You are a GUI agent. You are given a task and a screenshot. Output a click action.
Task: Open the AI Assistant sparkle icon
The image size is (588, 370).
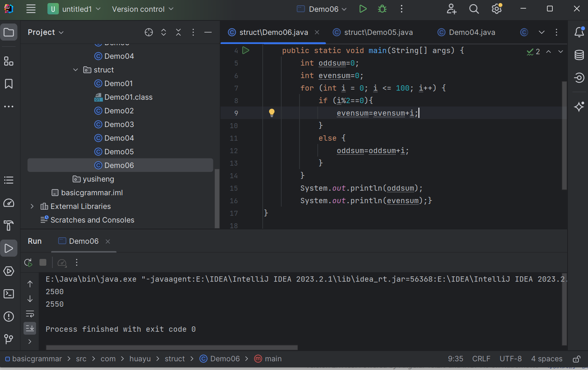579,107
